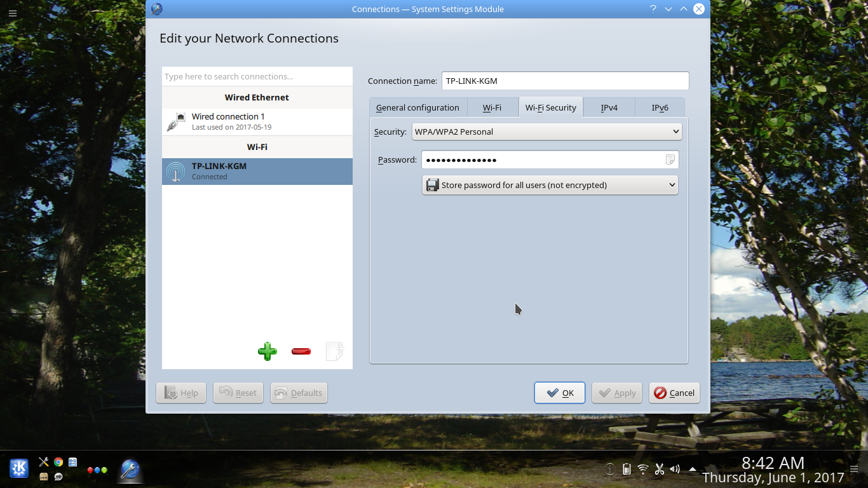
Task: Open battery status tray icon
Action: tap(627, 469)
